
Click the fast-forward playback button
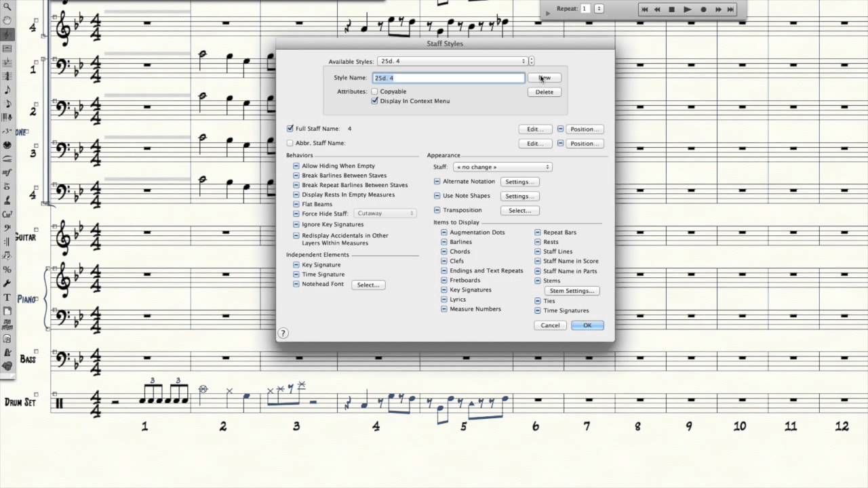coord(717,9)
